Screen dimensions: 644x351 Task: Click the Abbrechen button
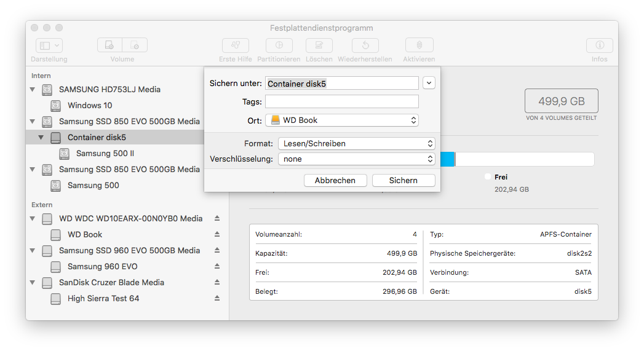(335, 181)
